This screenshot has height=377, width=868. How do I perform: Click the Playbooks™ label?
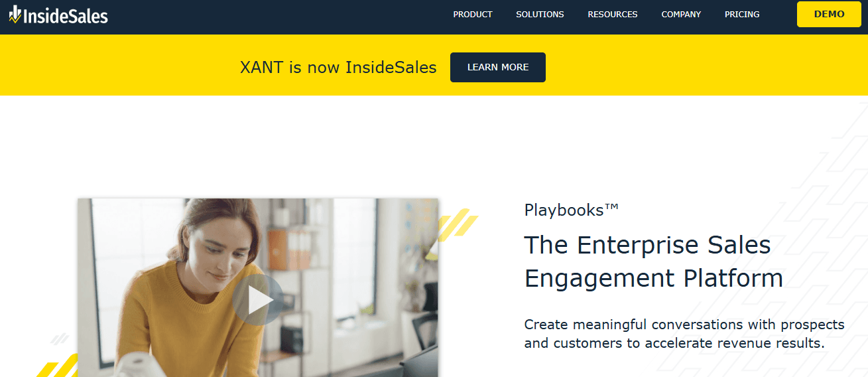click(571, 210)
